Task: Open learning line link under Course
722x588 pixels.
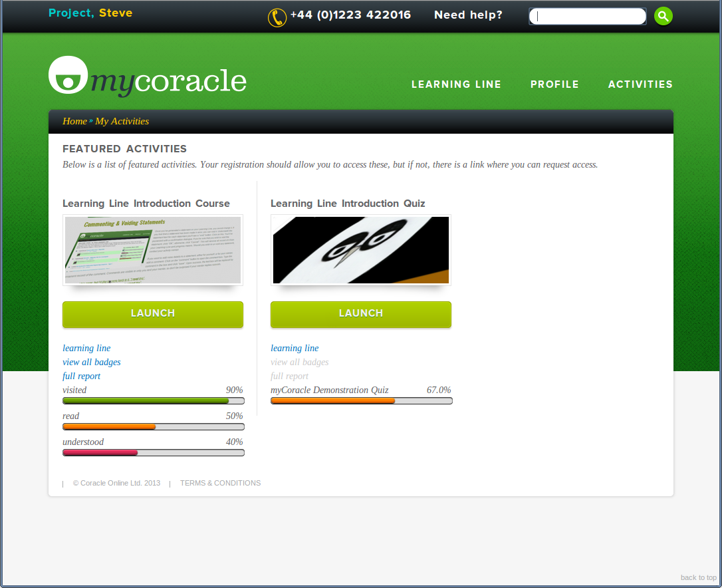Action: (x=86, y=349)
